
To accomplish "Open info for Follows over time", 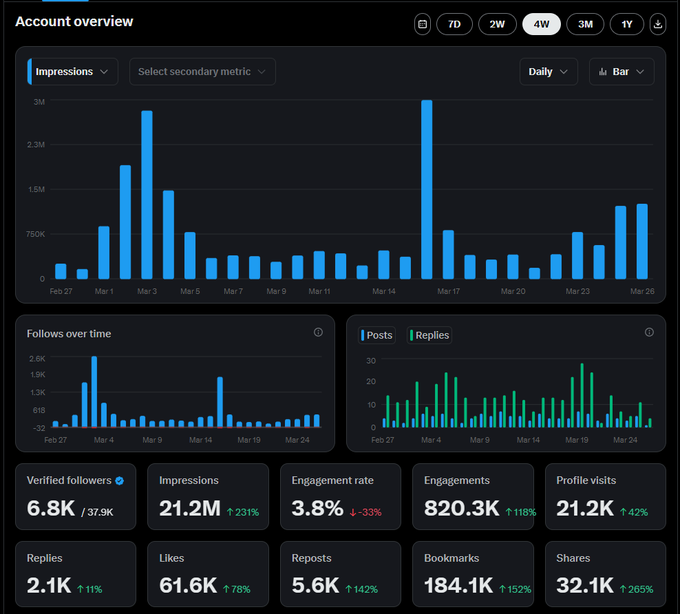I will pos(318,332).
